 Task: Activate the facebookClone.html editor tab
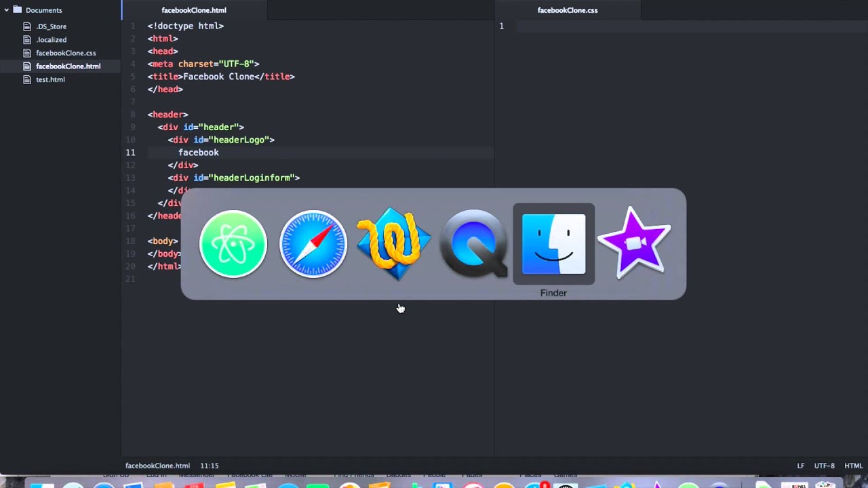click(194, 10)
